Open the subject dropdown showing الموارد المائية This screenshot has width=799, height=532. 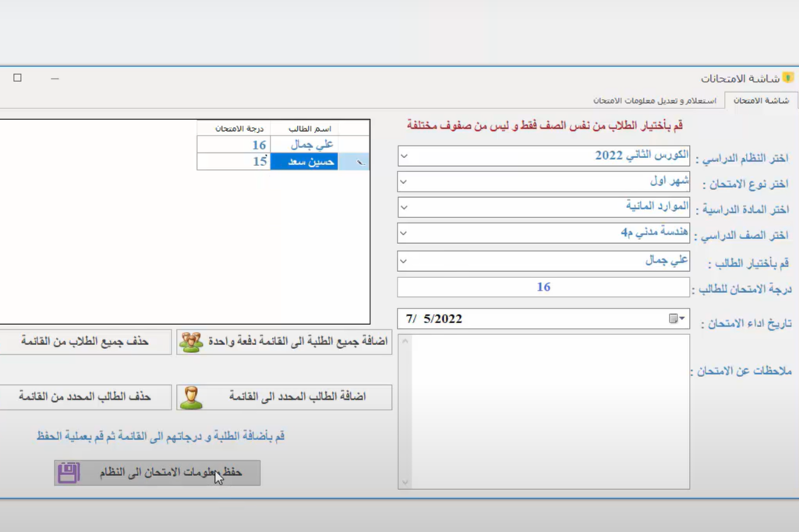pyautogui.click(x=404, y=207)
